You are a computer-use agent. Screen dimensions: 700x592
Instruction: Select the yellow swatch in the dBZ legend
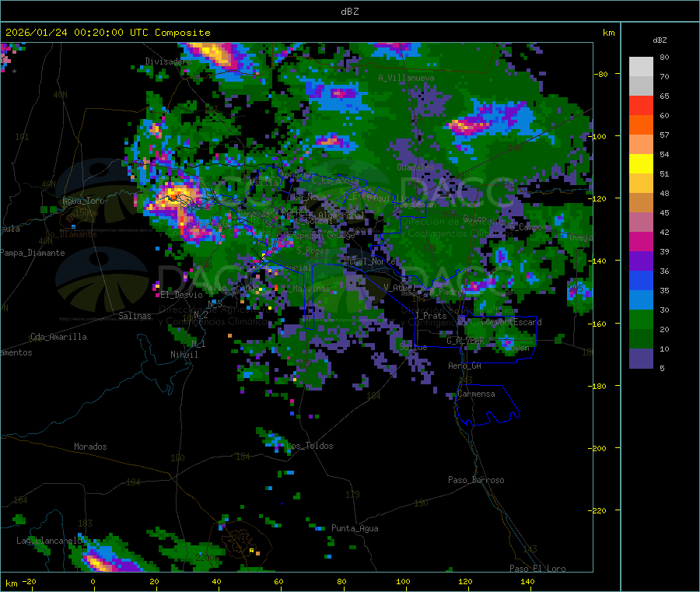(641, 164)
